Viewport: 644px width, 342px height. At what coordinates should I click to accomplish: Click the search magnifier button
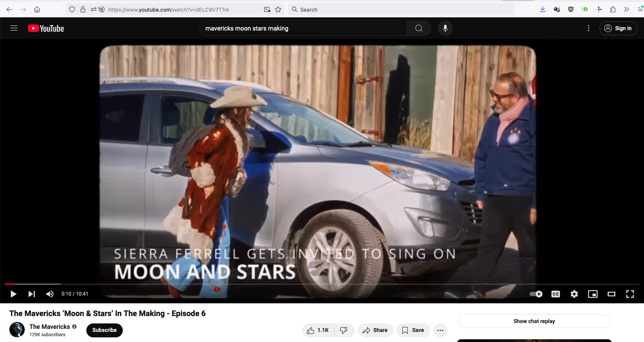pyautogui.click(x=419, y=28)
